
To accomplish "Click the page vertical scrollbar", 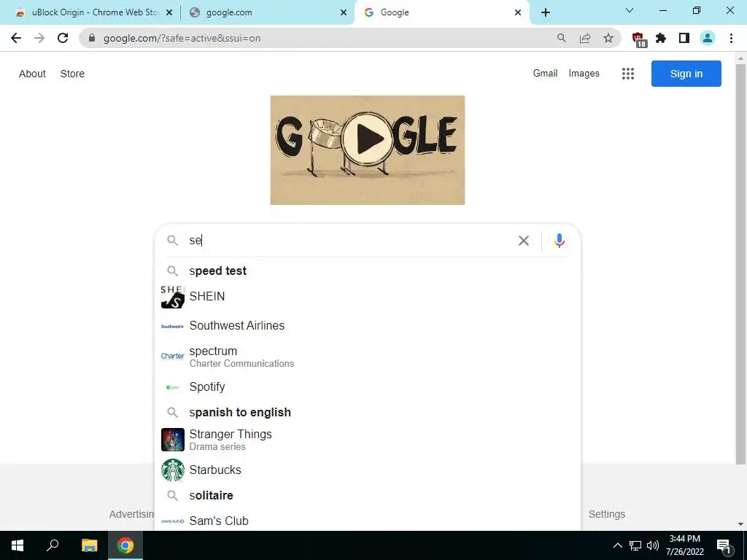I will pyautogui.click(x=740, y=264).
